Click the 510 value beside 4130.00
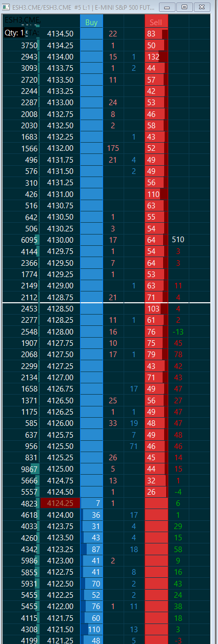Image resolution: width=218 pixels, height=644 pixels. point(179,239)
